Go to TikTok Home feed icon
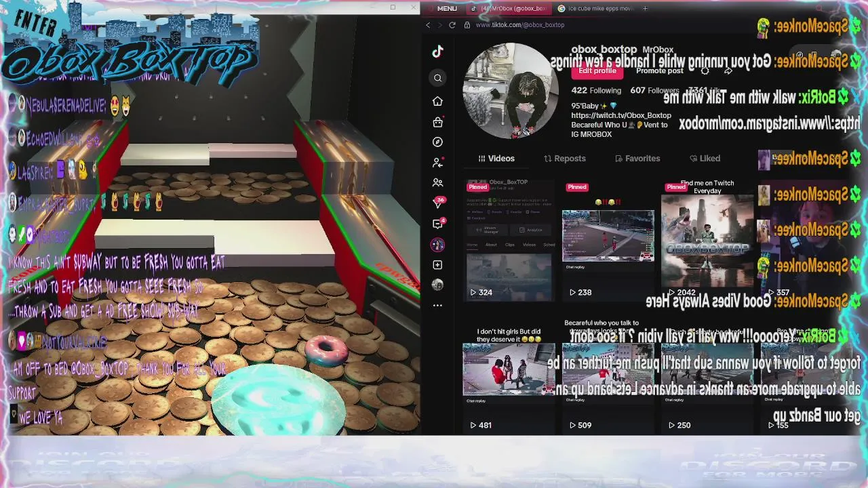 437,101
